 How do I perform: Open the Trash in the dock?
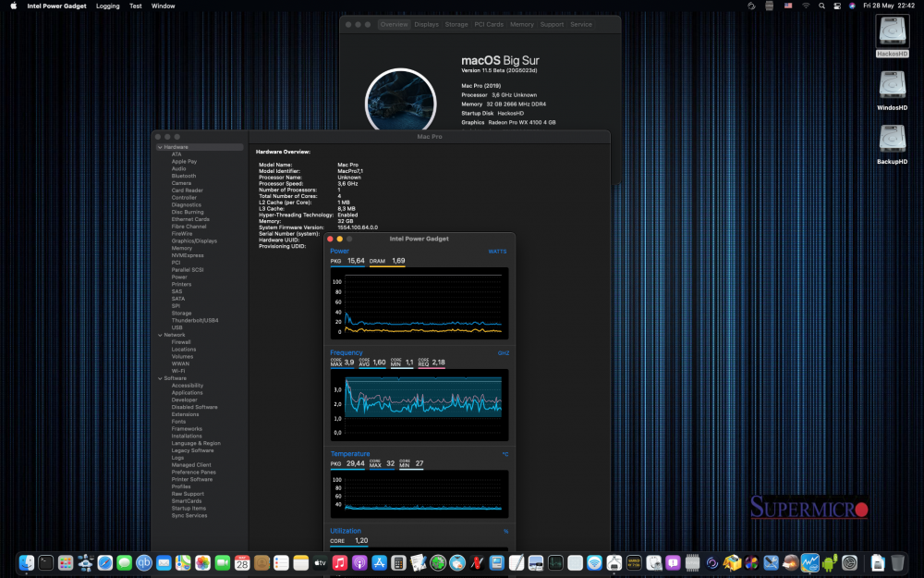point(897,562)
